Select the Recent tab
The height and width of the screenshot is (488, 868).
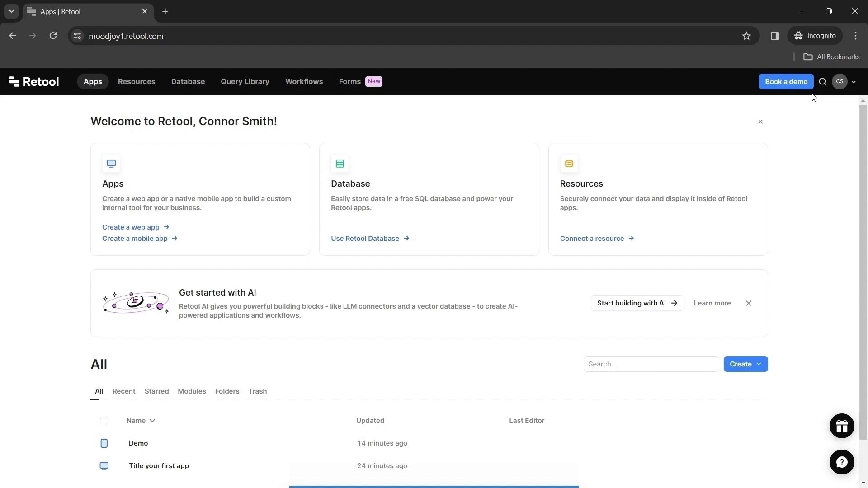pos(123,391)
